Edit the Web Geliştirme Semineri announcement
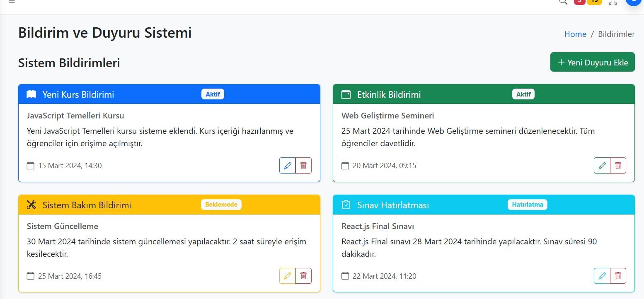 (x=602, y=166)
